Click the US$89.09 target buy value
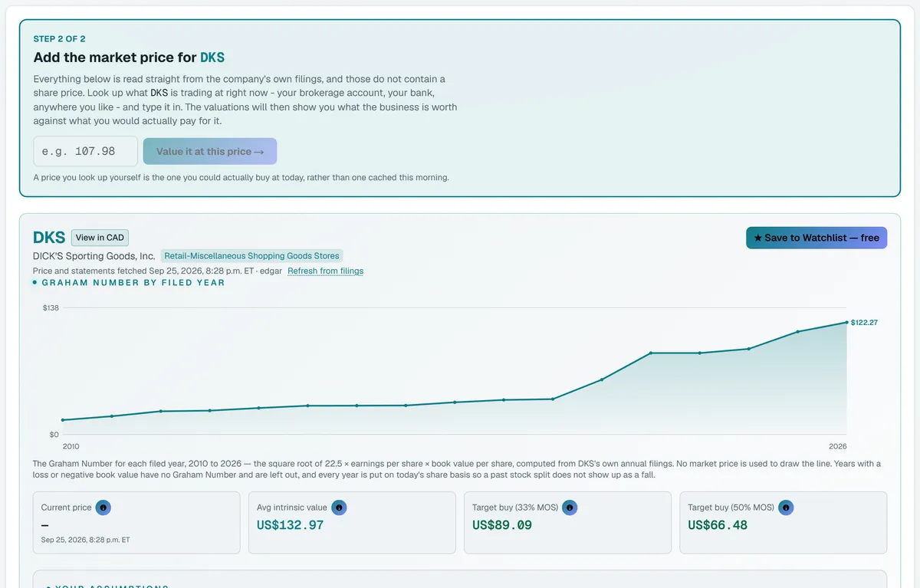 pyautogui.click(x=502, y=525)
